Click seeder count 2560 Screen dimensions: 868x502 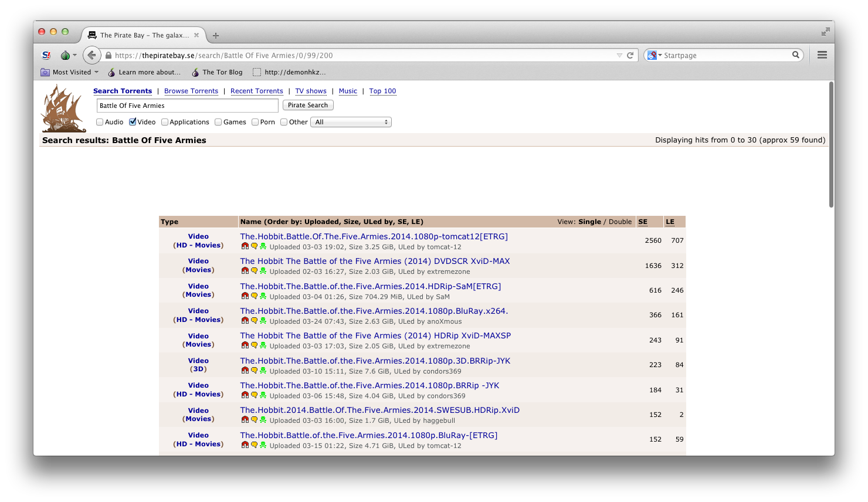click(x=653, y=240)
